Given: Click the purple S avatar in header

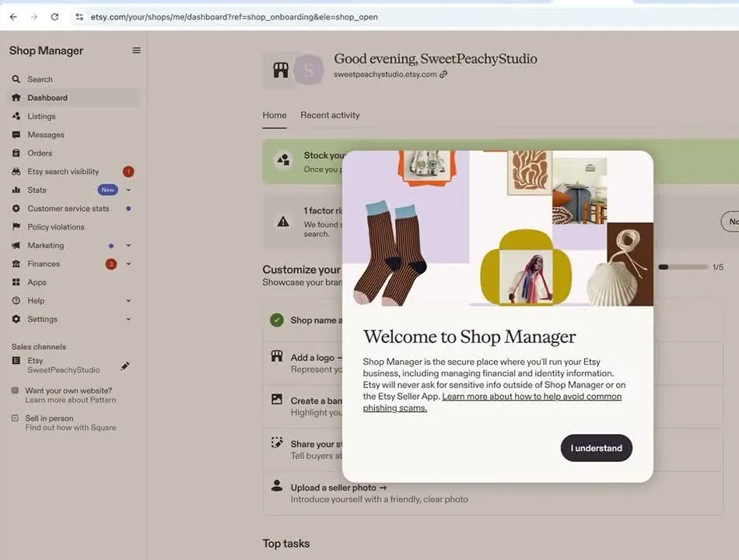Looking at the screenshot, I should point(309,70).
